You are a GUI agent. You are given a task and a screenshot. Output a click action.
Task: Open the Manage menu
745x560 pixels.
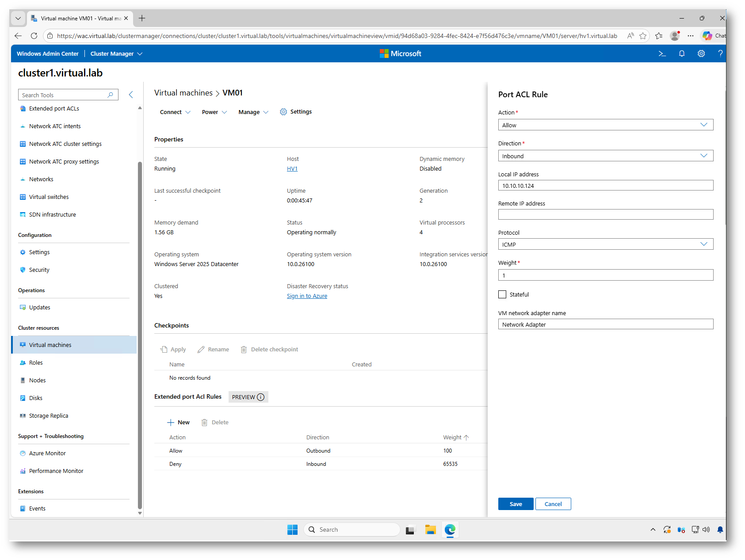253,112
